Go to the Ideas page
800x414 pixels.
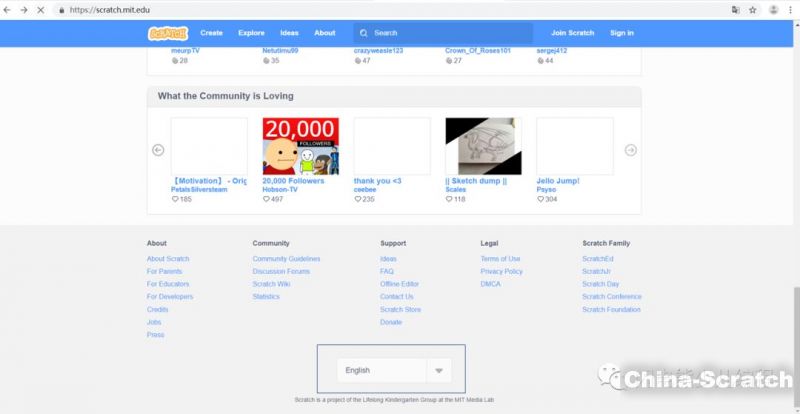pyautogui.click(x=289, y=33)
